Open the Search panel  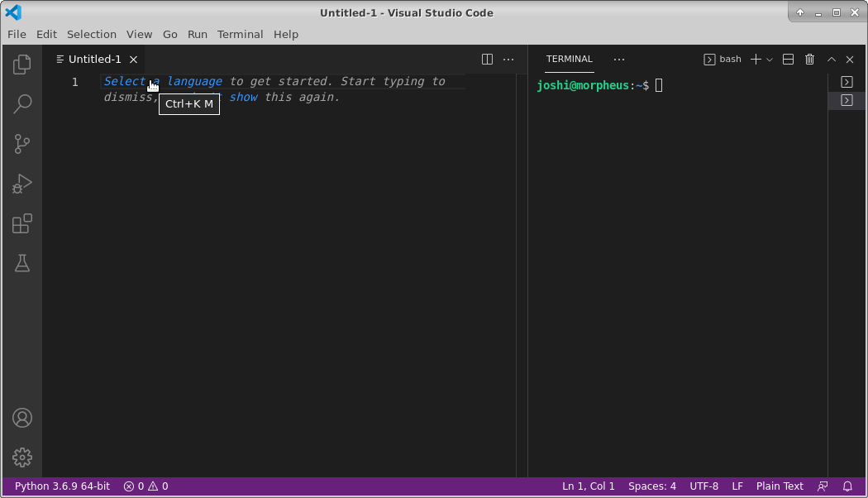[x=21, y=103]
